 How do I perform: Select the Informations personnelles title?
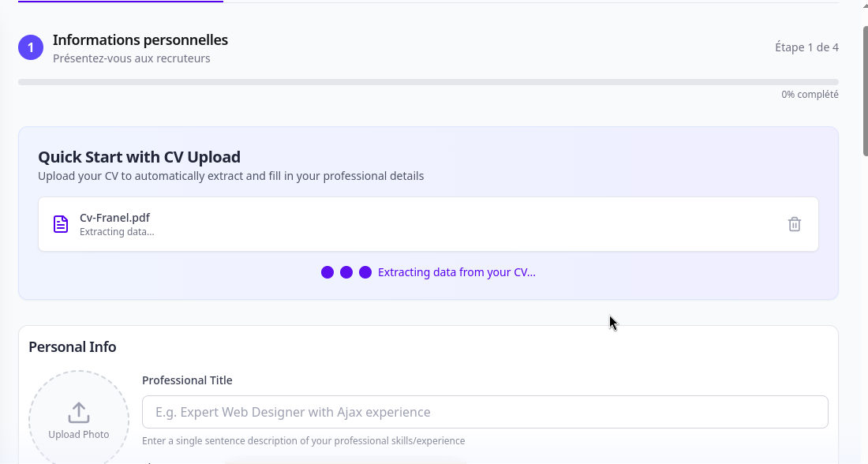pyautogui.click(x=140, y=39)
